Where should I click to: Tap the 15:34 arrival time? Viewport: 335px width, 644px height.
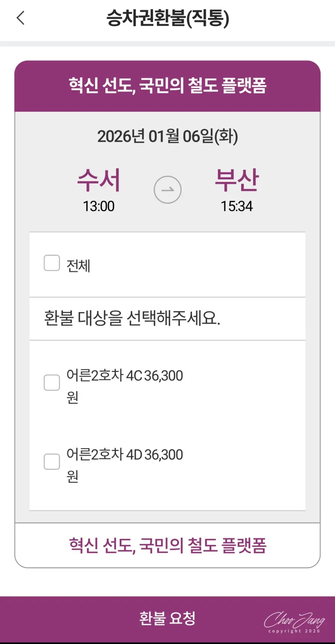point(237,206)
